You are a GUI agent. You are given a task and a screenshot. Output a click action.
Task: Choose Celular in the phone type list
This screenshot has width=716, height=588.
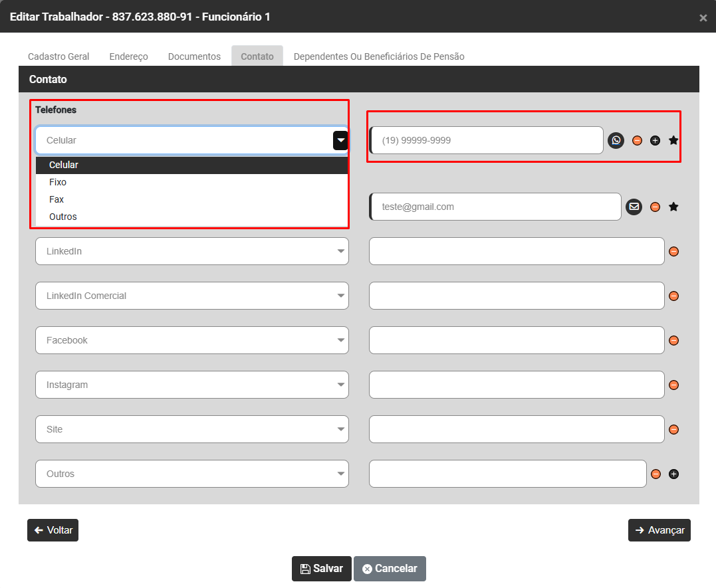point(191,165)
